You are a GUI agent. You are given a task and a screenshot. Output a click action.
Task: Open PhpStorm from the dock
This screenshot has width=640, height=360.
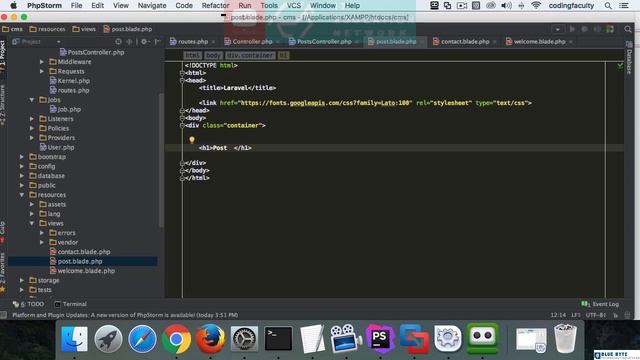tap(380, 338)
